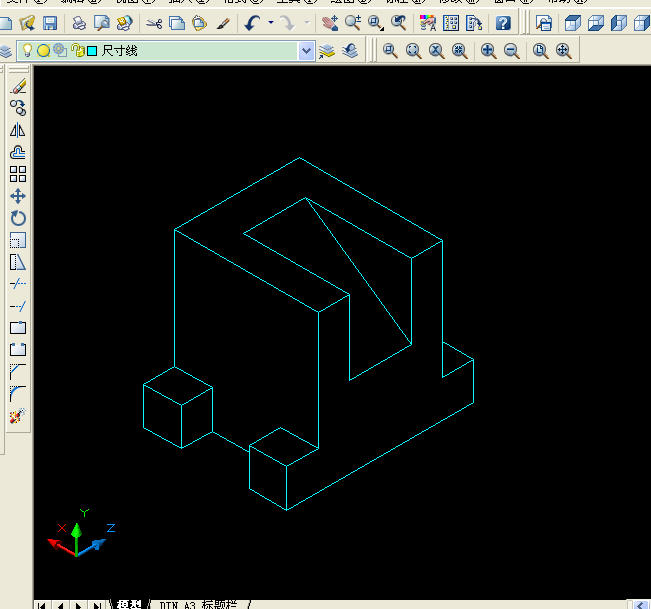The height and width of the screenshot is (609, 651).
Task: Open the Properties palette icon
Action: (428, 23)
